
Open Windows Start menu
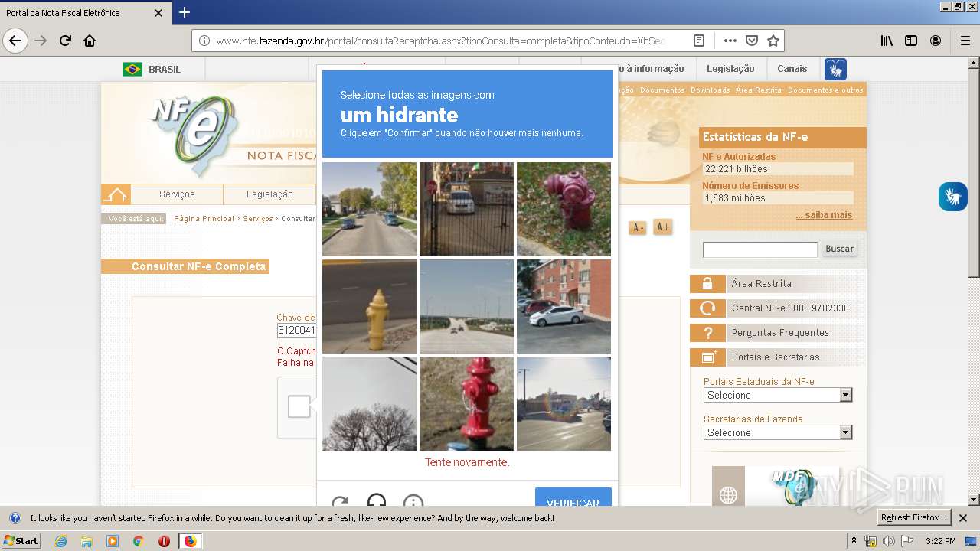pos(21,540)
